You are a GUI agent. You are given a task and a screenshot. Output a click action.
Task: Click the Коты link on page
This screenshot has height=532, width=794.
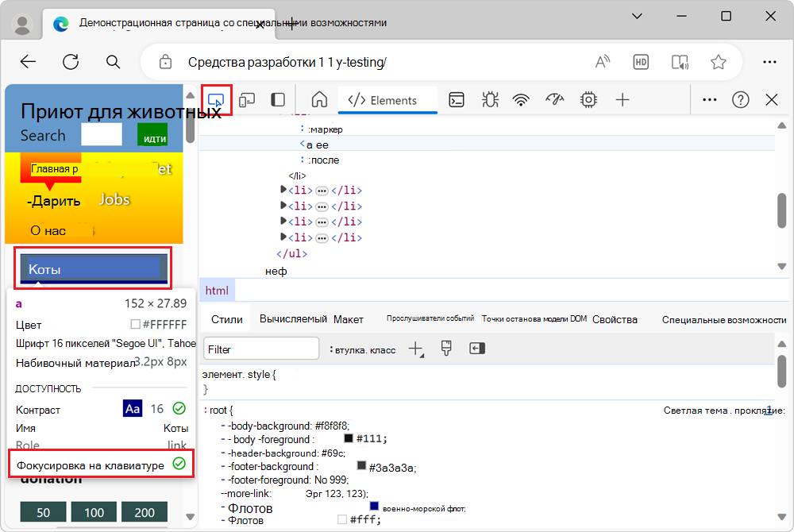(x=94, y=269)
